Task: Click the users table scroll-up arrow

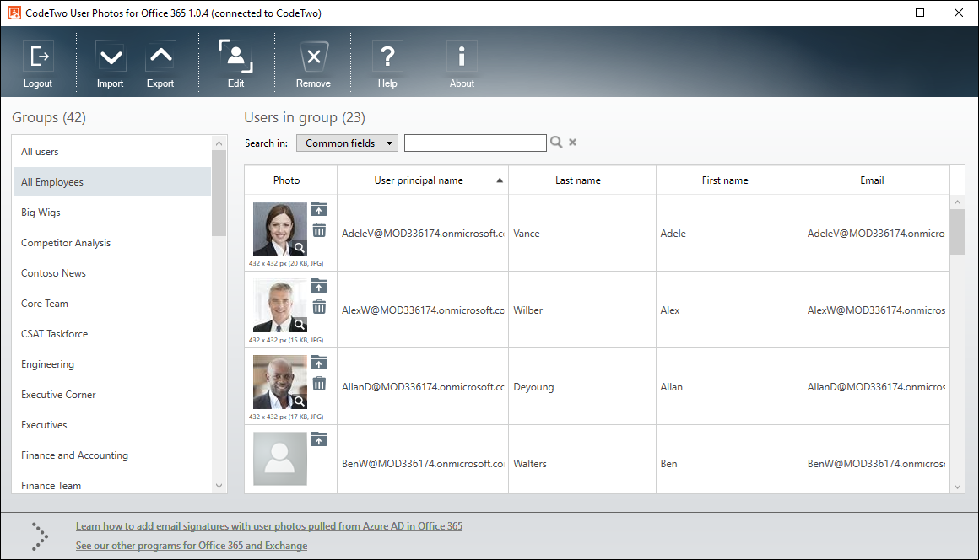Action: [x=957, y=202]
